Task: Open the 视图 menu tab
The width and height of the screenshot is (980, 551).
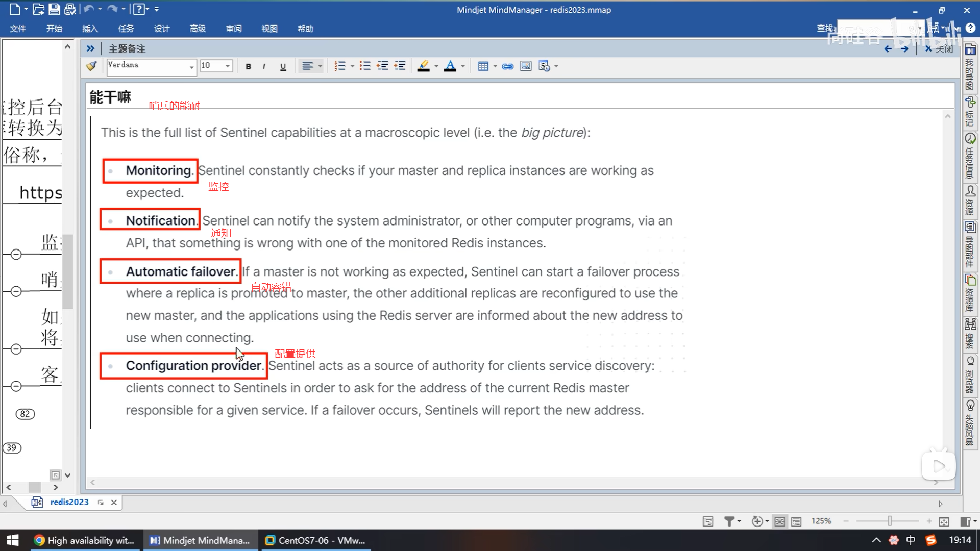Action: click(x=269, y=29)
